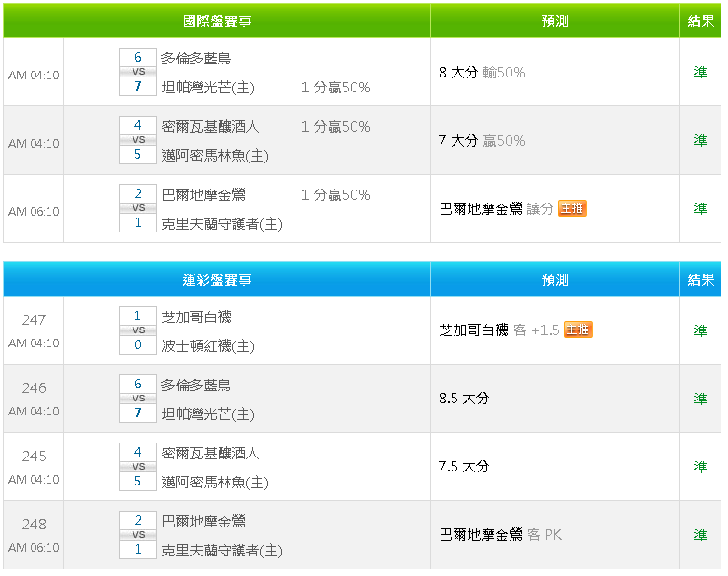Viewport: 728px width, 576px height.
Task: Click 邁阿密馬林魚(主) in the 國際盤賽事 table
Action: pyautogui.click(x=215, y=156)
